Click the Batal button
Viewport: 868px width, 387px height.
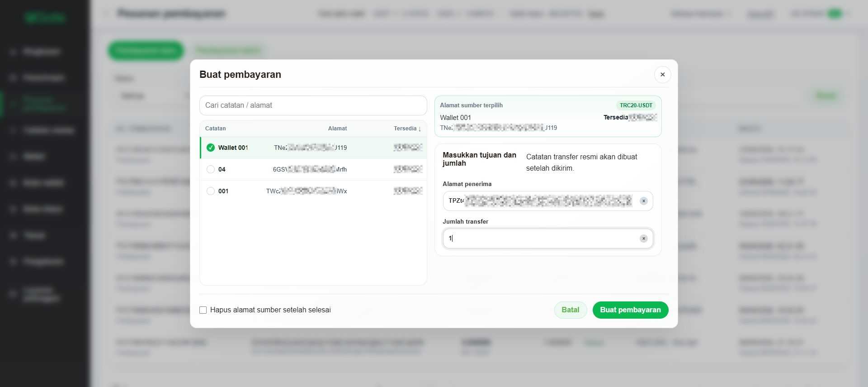(570, 310)
